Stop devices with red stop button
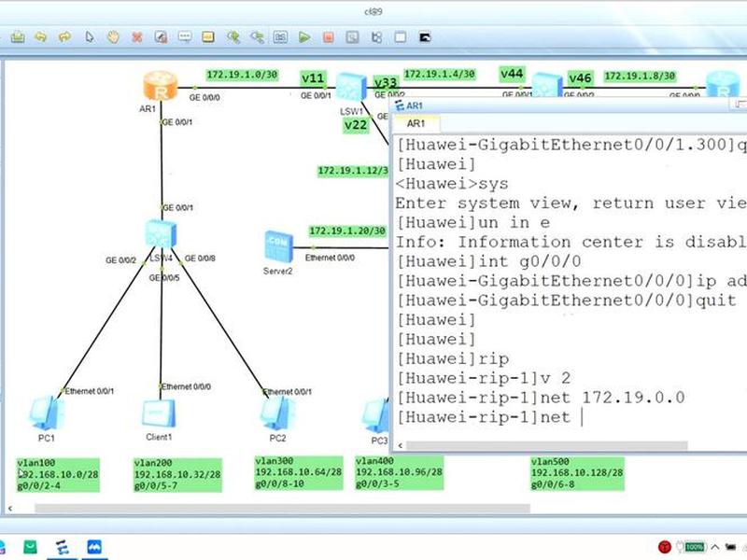This screenshot has width=747, height=560. coord(329,36)
